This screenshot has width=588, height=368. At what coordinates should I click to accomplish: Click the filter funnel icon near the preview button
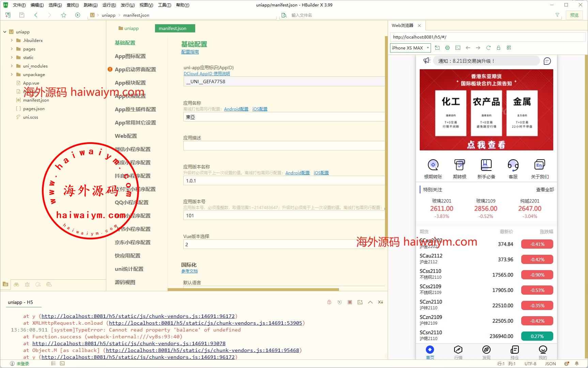pyautogui.click(x=557, y=15)
